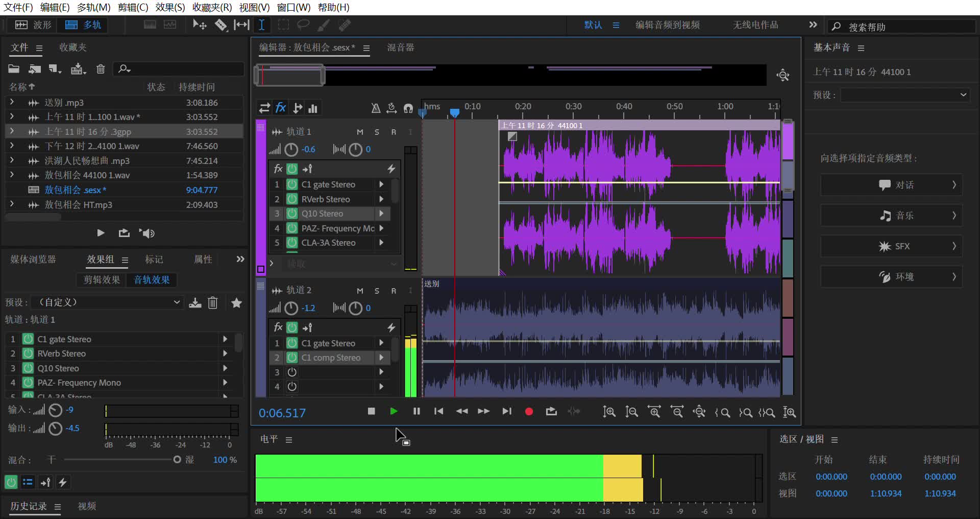Click the red record button
This screenshot has width=980, height=519.
click(529, 411)
